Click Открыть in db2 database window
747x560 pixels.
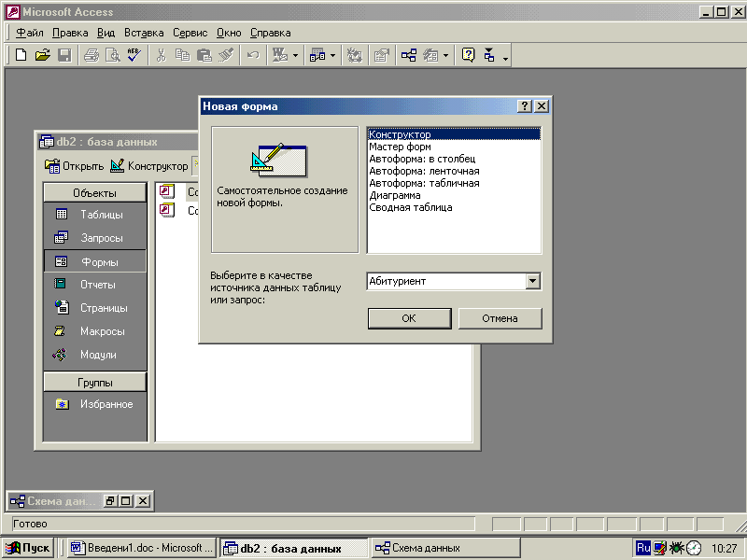[74, 166]
